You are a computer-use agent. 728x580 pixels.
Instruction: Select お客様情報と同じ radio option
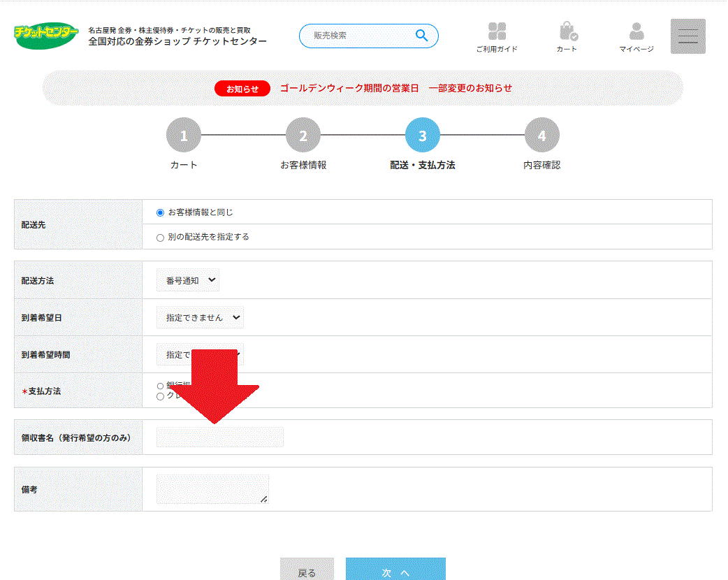[160, 212]
